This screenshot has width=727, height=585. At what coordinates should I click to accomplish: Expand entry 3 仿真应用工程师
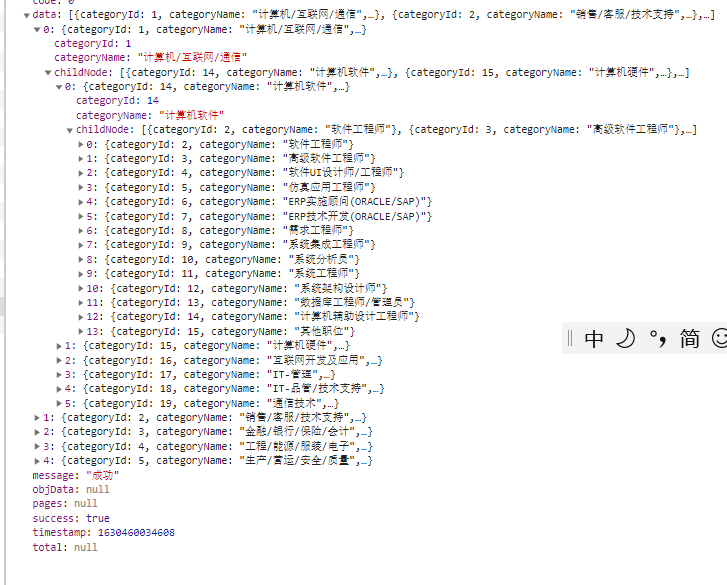(81, 187)
